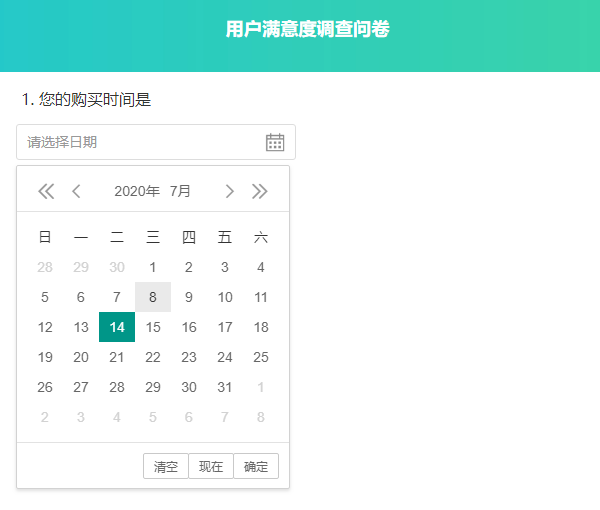Viewport: 600px width, 510px height.
Task: Select date 20 in the calendar
Action: [x=81, y=357]
